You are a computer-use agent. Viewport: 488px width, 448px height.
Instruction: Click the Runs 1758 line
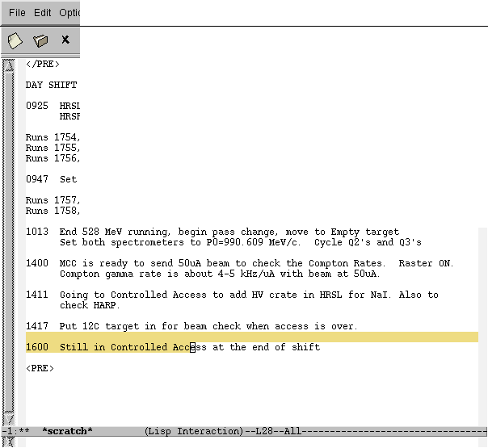click(x=53, y=211)
